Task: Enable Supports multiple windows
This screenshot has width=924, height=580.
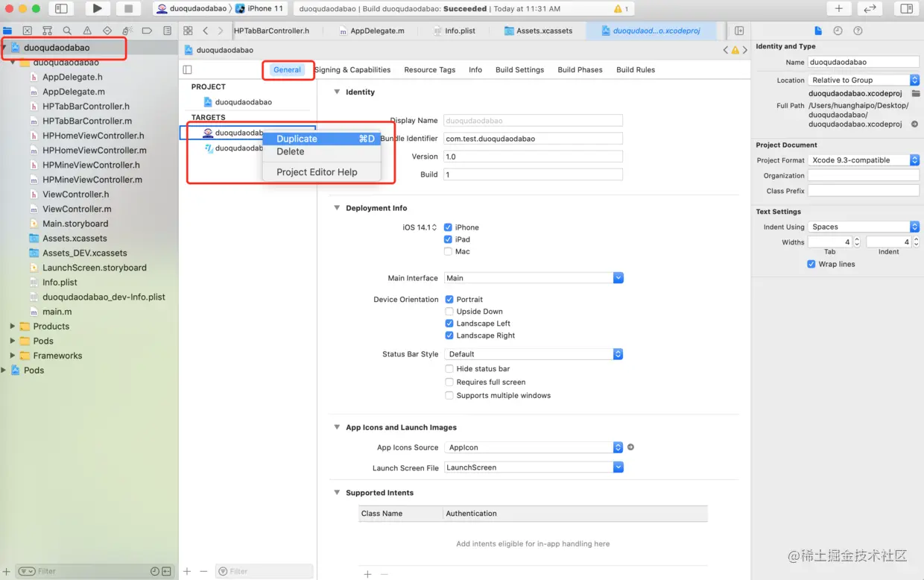Action: pyautogui.click(x=449, y=395)
